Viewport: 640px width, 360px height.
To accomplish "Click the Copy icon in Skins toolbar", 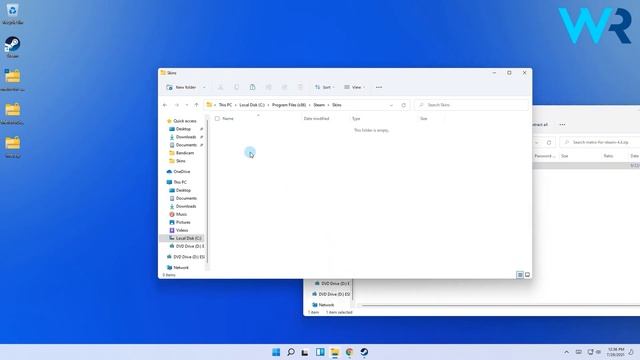I will 236,87.
